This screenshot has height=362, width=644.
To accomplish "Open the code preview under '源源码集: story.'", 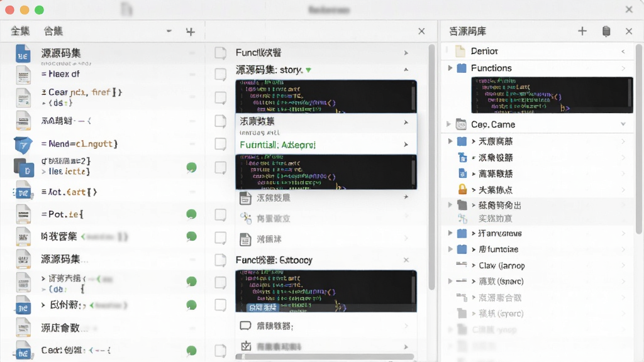I will pyautogui.click(x=326, y=96).
